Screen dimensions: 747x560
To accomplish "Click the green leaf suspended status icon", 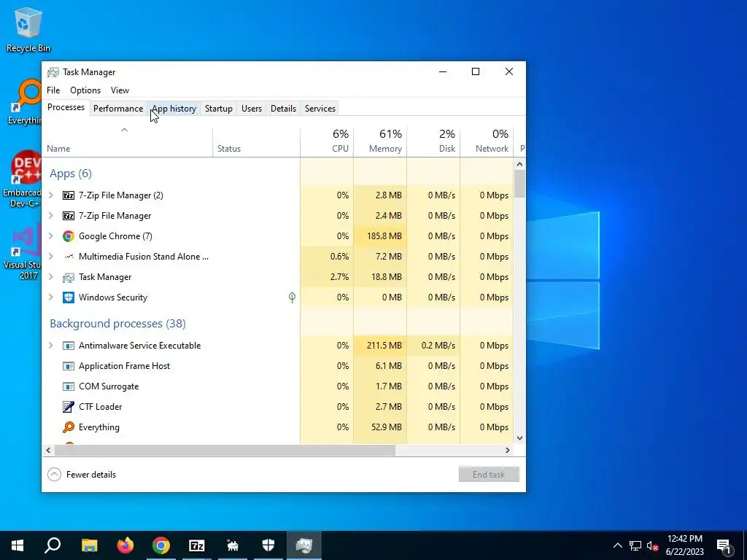I will point(292,297).
